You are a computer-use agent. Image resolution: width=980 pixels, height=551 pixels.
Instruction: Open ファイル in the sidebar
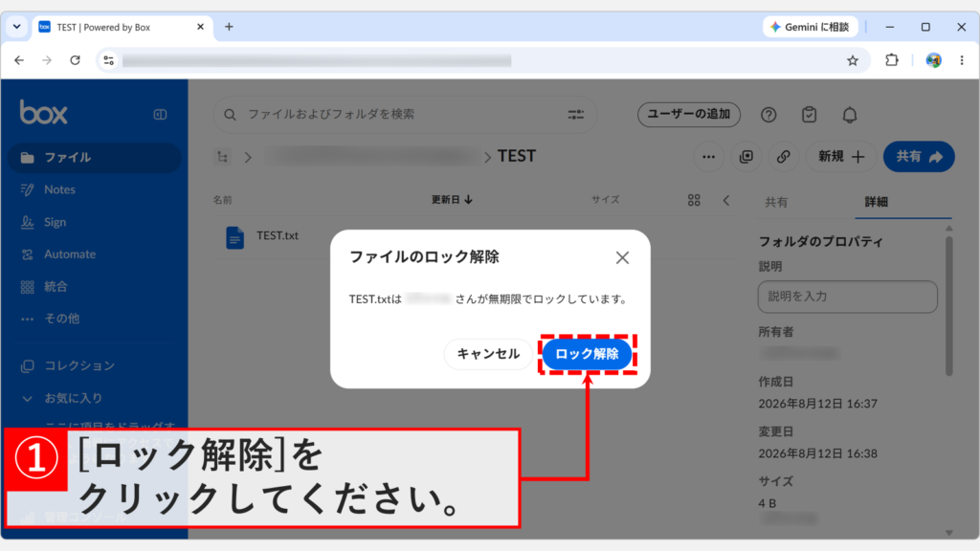(x=95, y=158)
